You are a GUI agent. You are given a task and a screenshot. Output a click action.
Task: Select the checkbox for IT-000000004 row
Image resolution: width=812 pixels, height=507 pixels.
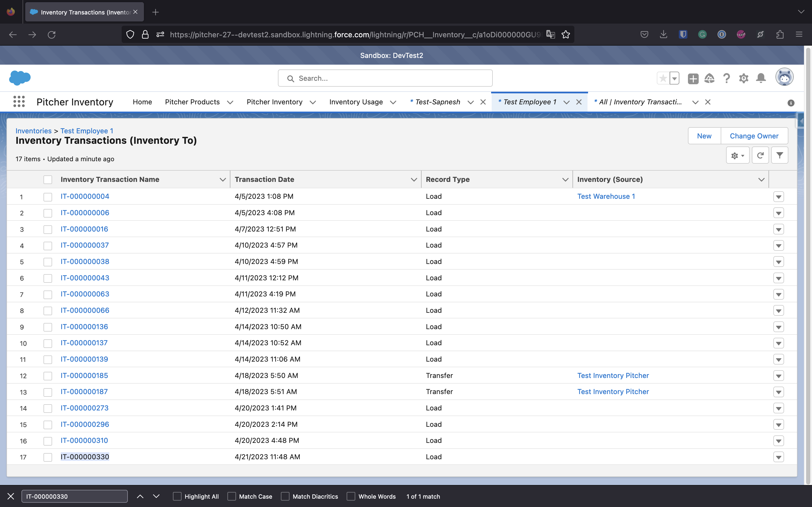48,197
